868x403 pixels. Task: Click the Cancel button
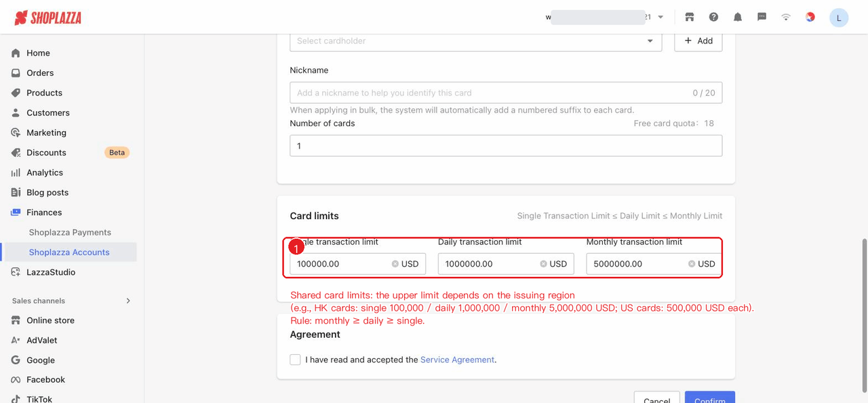656,398
